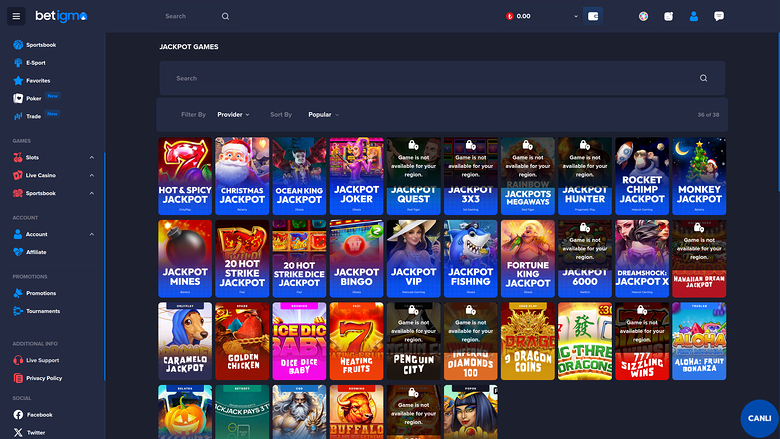Expand the Account section chevron
Viewport: 780px width, 439px height.
[92, 234]
